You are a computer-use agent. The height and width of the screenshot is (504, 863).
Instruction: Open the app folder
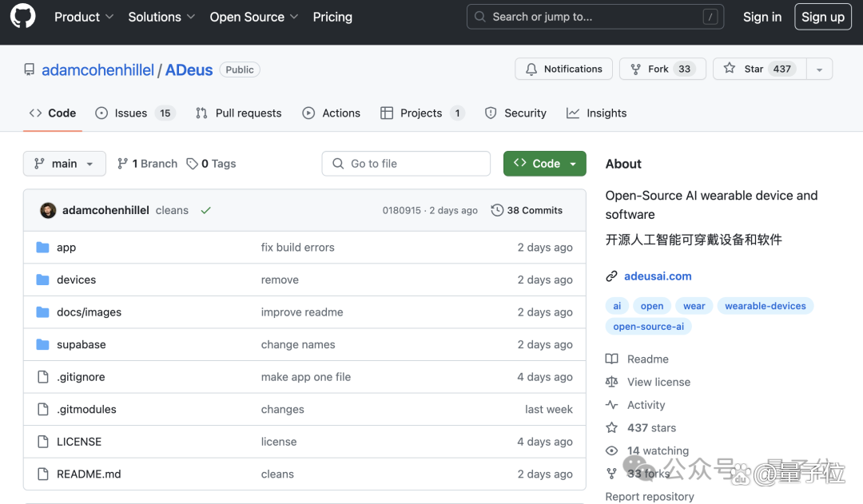tap(66, 247)
